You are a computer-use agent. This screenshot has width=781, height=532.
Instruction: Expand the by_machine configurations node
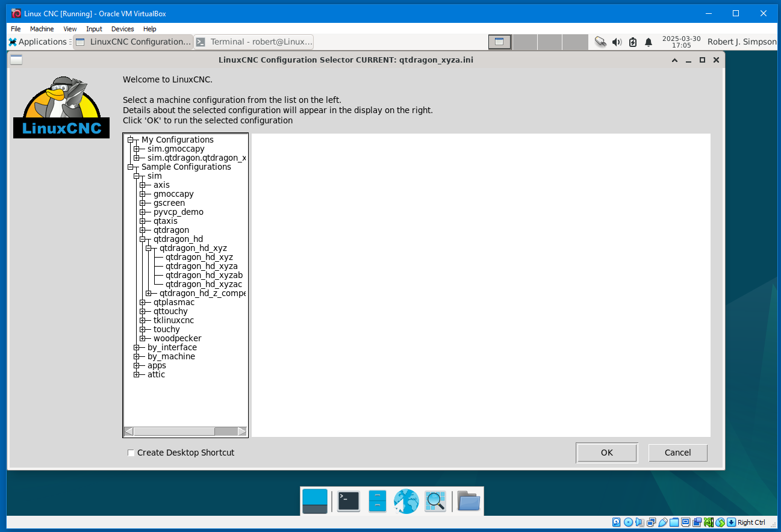coord(137,356)
